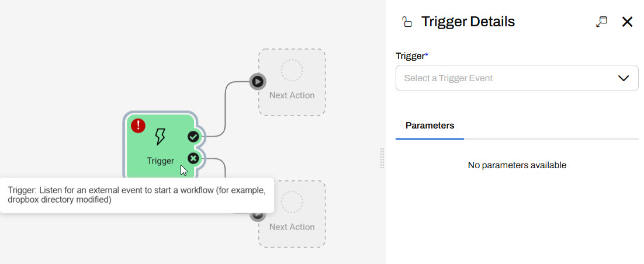The height and width of the screenshot is (264, 644).
Task: Click the X failure connector on Trigger
Action: pos(193,158)
